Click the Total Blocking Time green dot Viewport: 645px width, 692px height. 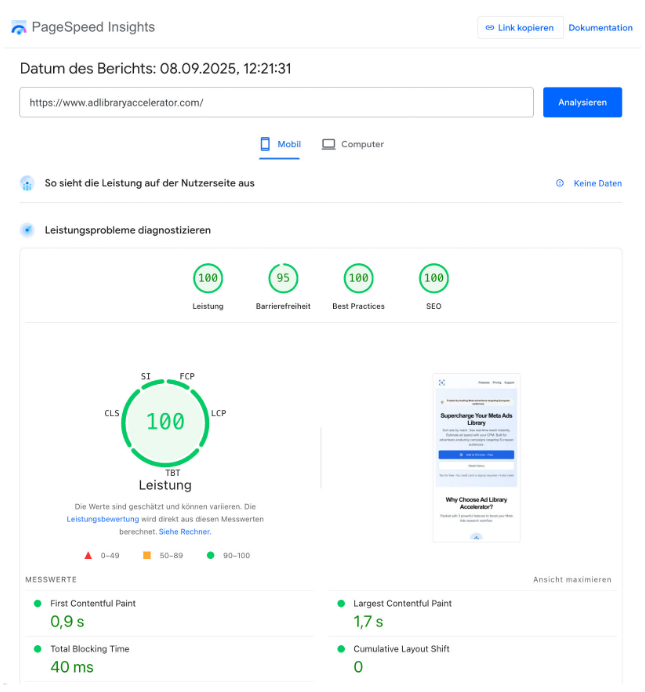tap(38, 649)
